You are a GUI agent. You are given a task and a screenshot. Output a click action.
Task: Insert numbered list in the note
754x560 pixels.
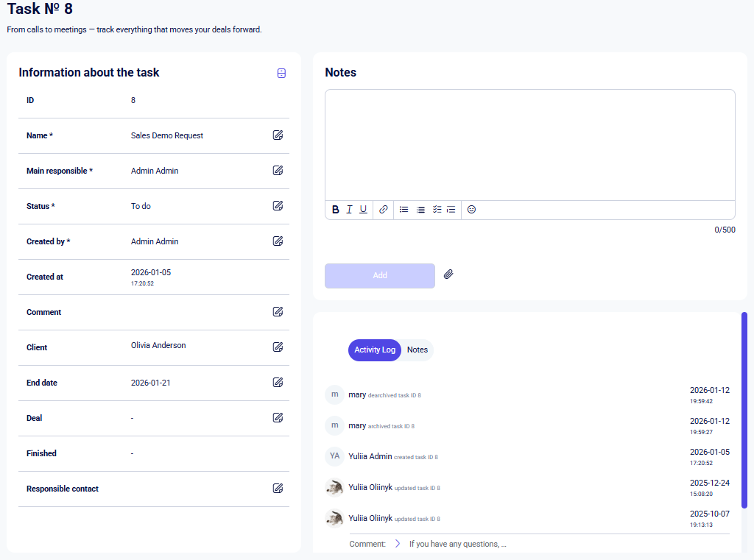point(420,210)
